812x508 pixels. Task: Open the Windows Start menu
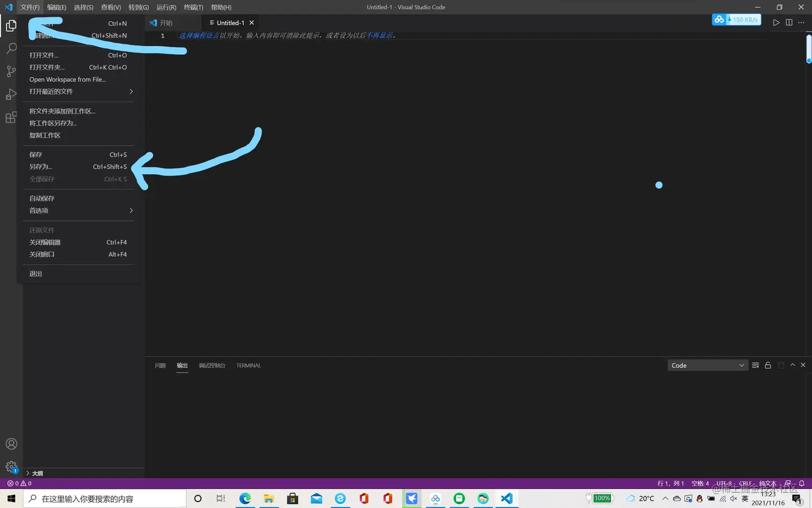[x=11, y=498]
